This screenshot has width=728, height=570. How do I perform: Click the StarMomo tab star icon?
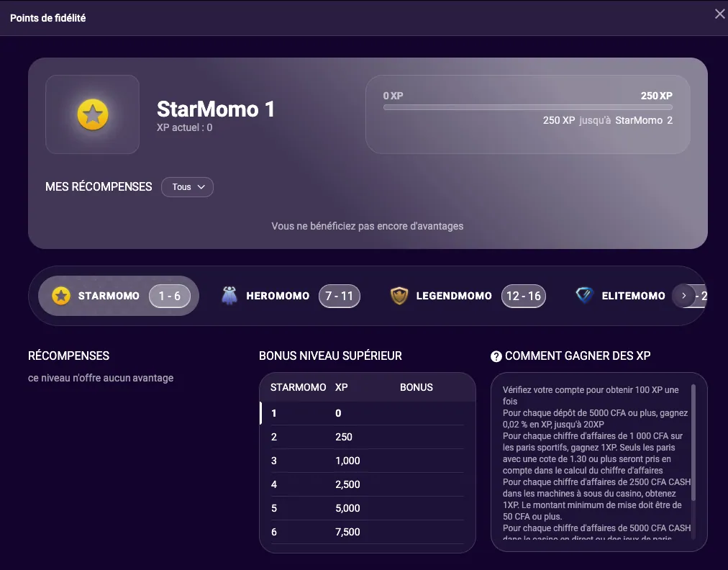pyautogui.click(x=61, y=296)
